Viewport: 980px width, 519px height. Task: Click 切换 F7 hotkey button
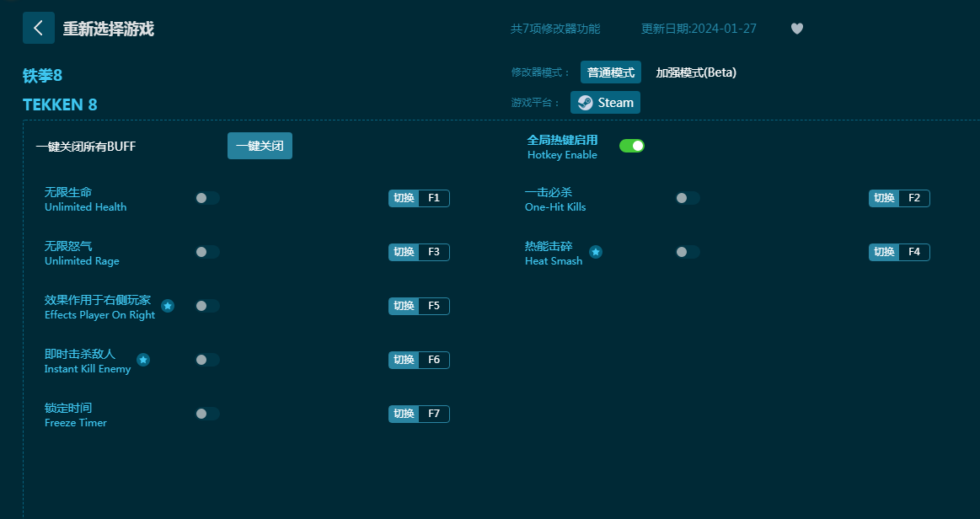pyautogui.click(x=419, y=414)
